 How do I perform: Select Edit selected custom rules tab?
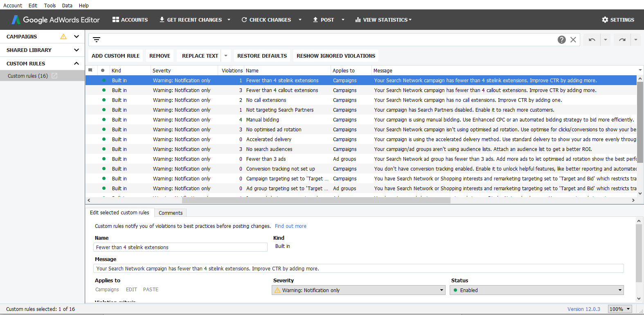pos(119,212)
